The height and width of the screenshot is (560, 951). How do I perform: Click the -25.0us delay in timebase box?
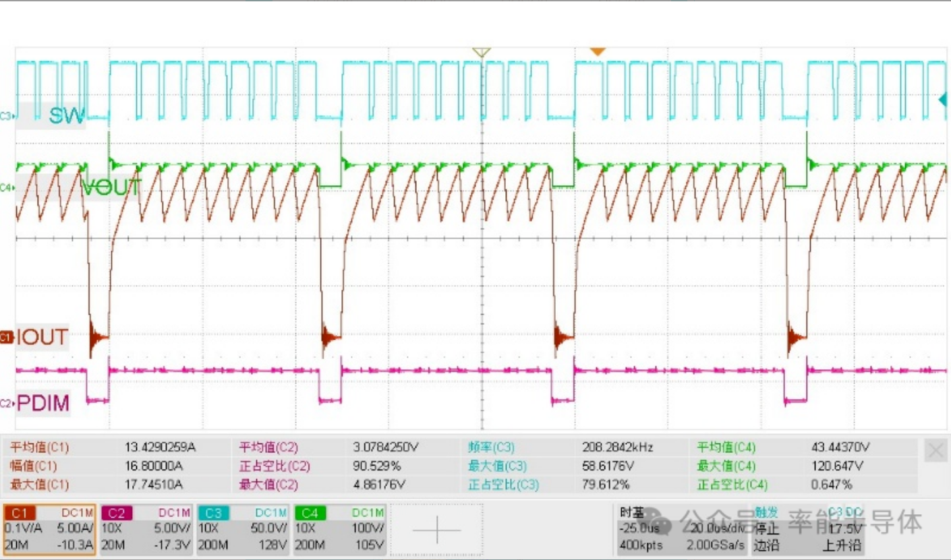point(639,528)
